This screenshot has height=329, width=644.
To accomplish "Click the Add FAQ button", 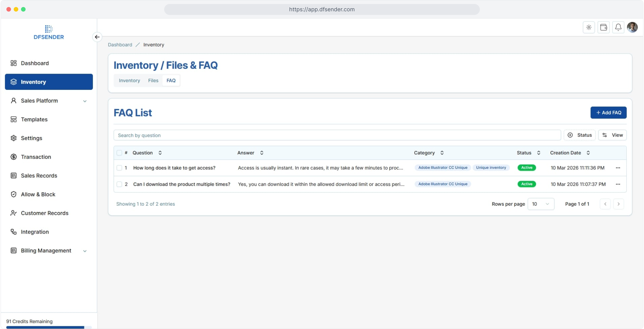I will [608, 113].
